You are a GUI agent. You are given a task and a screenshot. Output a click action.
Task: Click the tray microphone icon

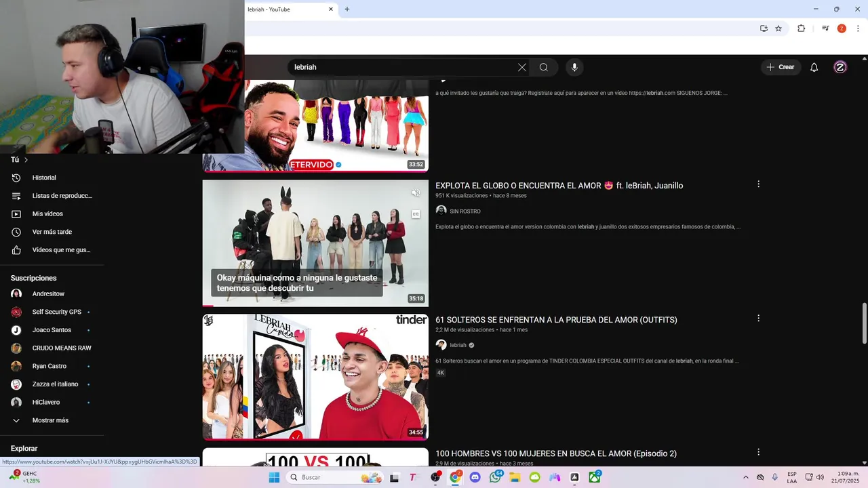point(775,477)
